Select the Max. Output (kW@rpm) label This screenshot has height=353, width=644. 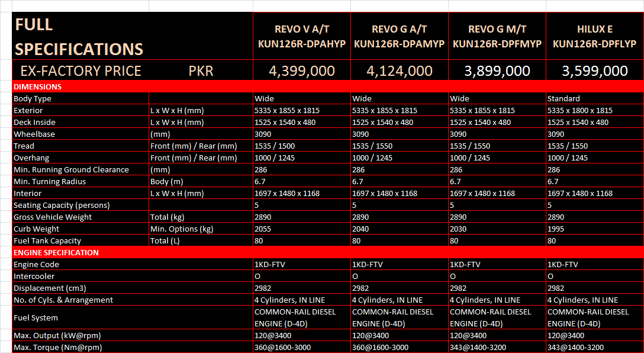(x=133, y=335)
